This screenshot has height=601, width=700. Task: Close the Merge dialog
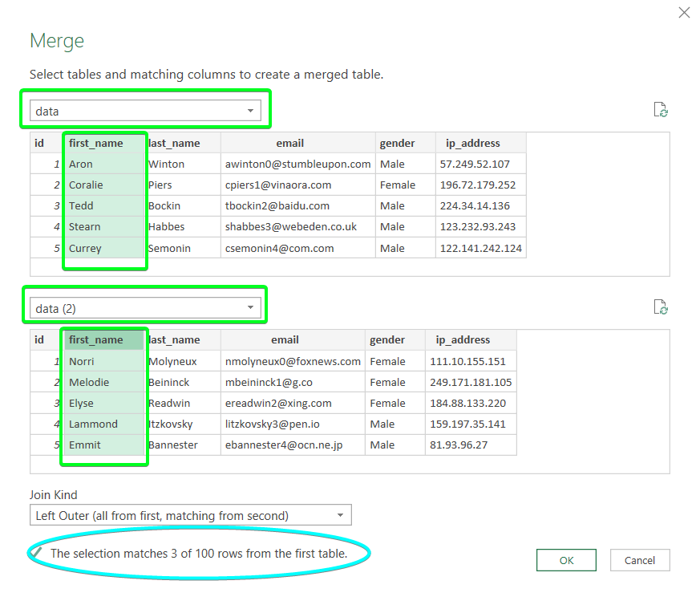(x=684, y=13)
